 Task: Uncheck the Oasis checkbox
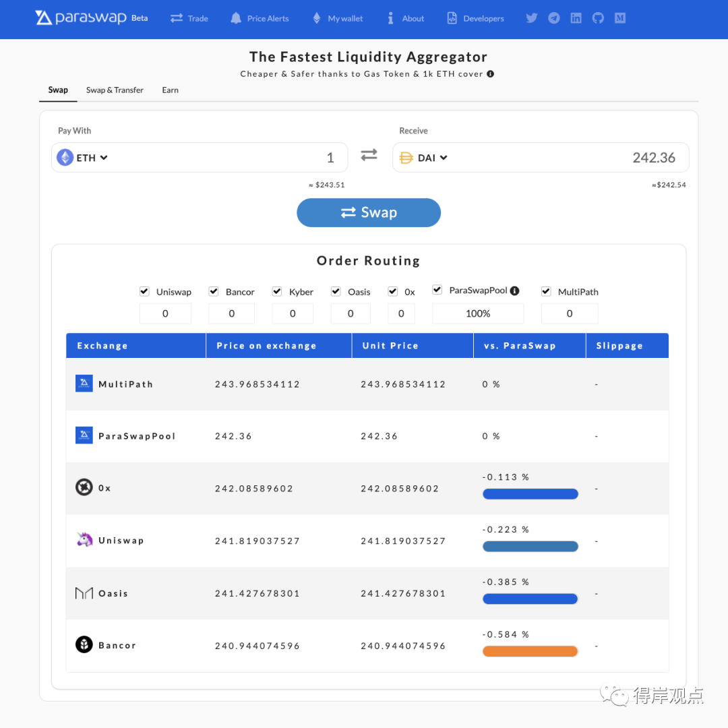(336, 292)
